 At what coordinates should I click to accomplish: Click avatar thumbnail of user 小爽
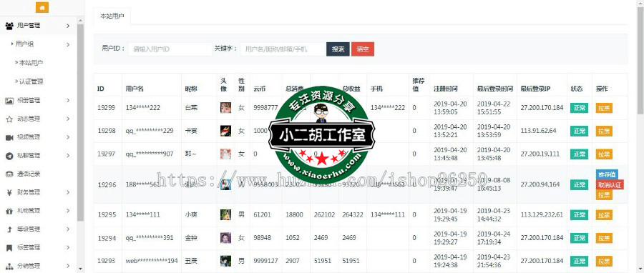pos(225,215)
